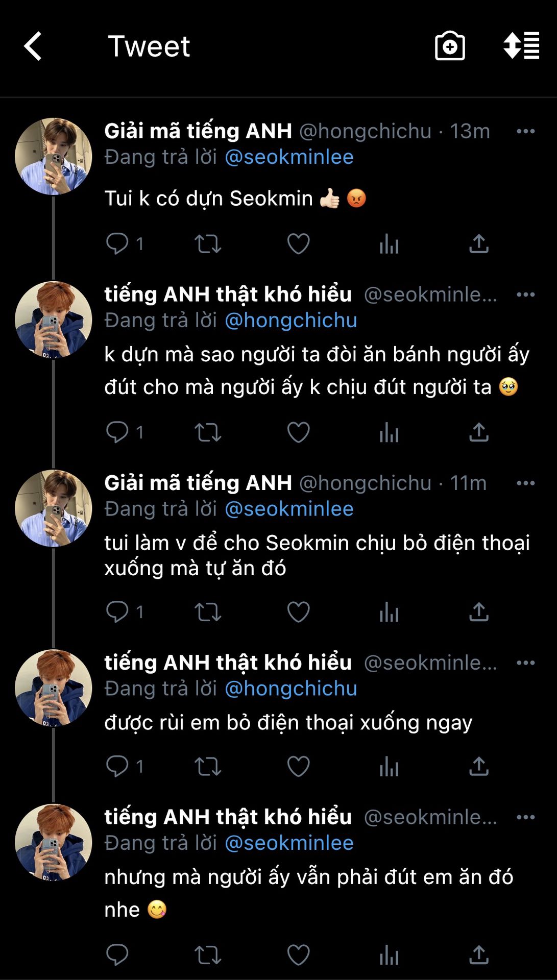This screenshot has height=980, width=557.
Task: Reply to the 'nhưng mà người ấy' tweet
Action: [x=117, y=954]
